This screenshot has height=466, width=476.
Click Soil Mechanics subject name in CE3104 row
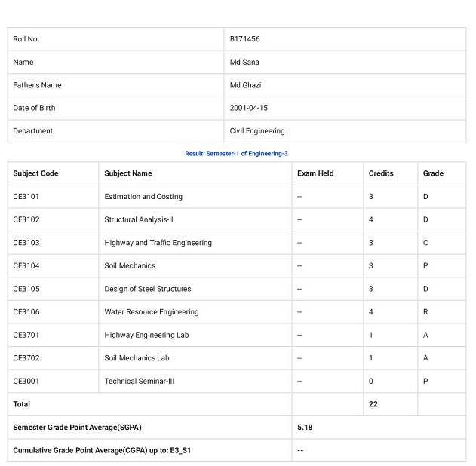(130, 265)
